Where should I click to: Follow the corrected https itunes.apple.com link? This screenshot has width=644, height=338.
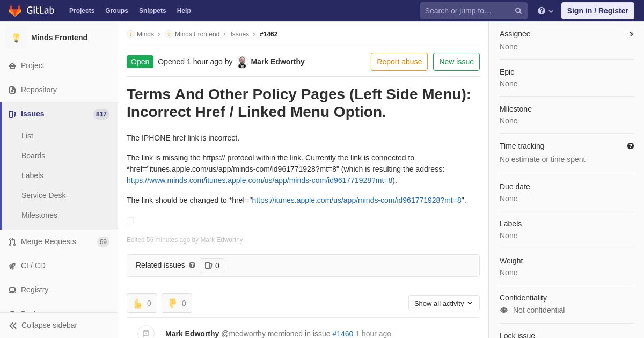(x=357, y=200)
